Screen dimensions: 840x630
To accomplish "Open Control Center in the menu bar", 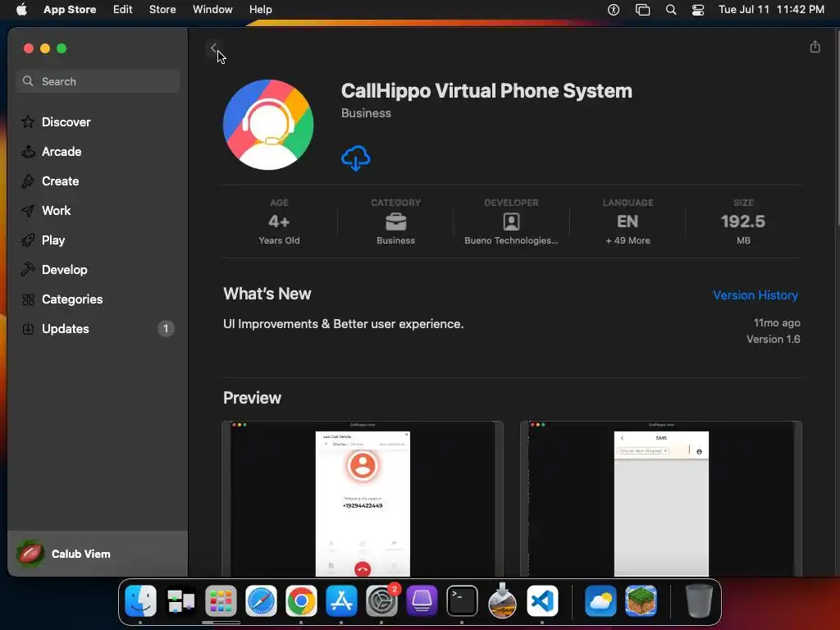I will (x=698, y=10).
